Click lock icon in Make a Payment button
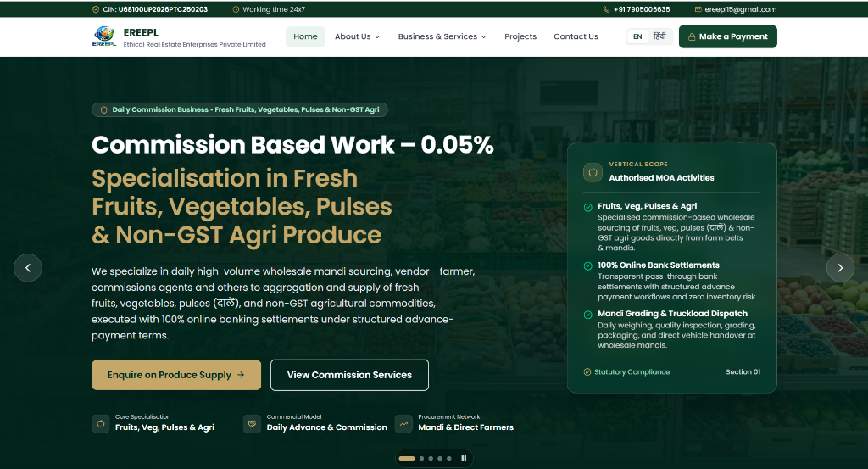 692,36
